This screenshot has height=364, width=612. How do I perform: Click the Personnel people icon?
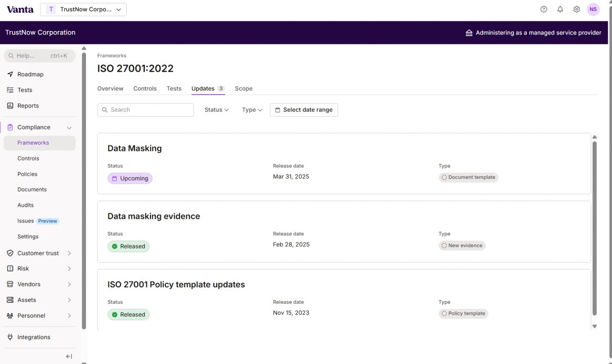[10, 316]
